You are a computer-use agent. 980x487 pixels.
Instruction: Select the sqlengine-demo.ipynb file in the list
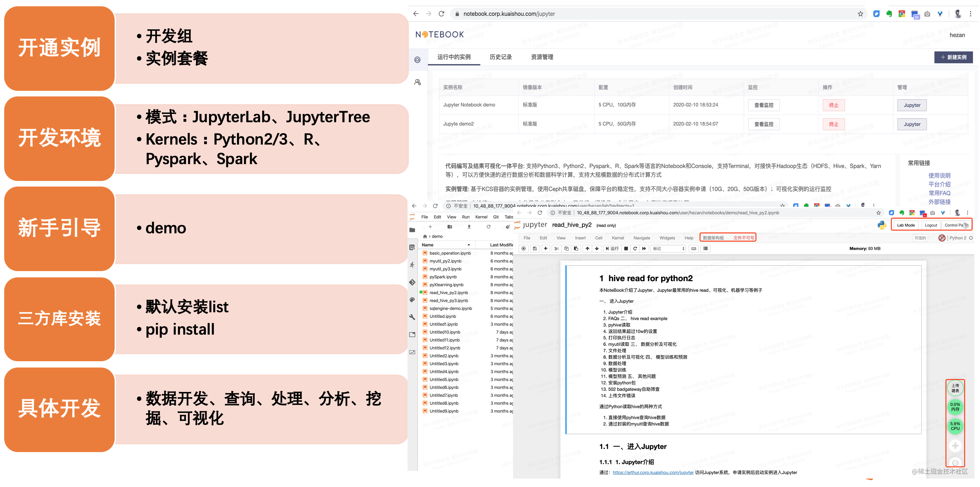[451, 308]
